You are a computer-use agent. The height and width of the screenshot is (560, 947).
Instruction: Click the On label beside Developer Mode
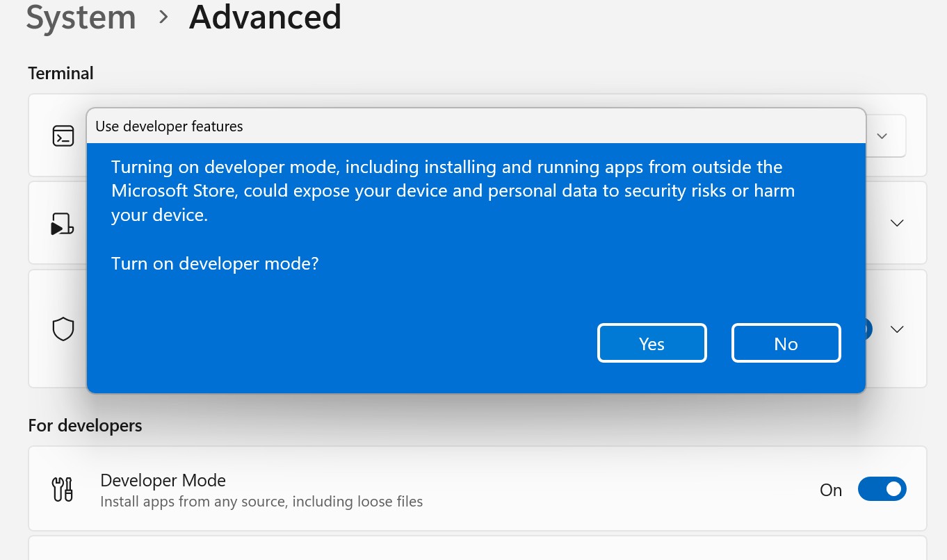pyautogui.click(x=830, y=490)
